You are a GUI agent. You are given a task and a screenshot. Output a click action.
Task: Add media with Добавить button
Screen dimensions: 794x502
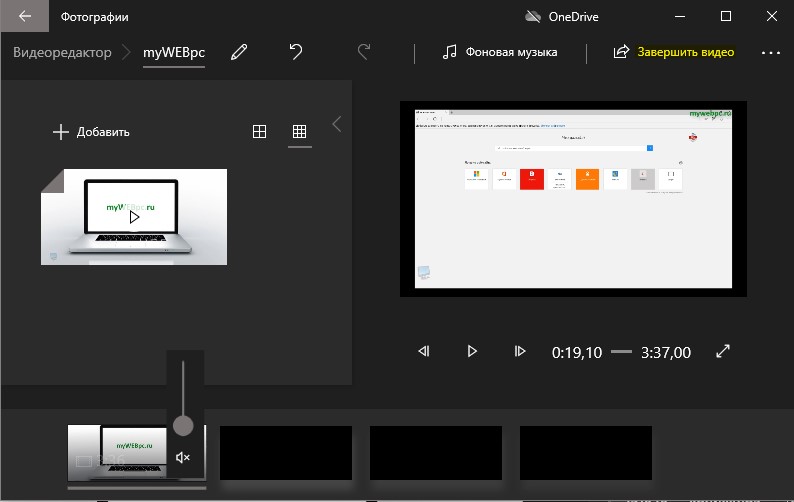pos(91,132)
